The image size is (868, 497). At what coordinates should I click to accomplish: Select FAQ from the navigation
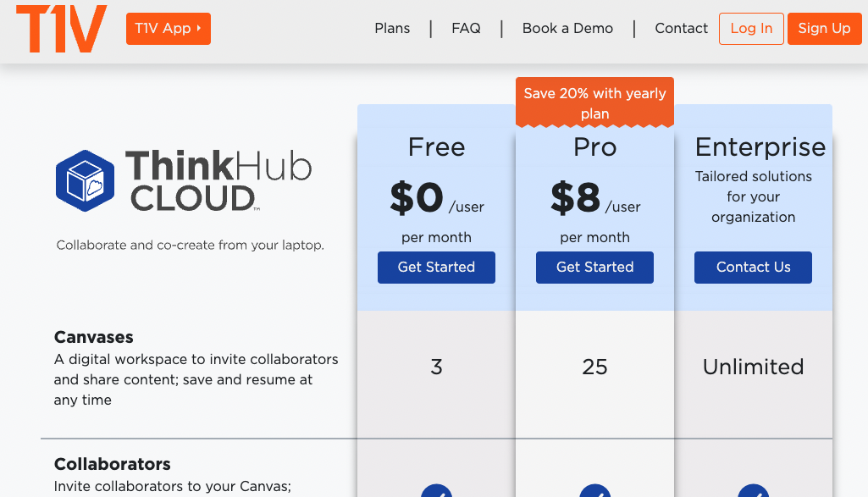pyautogui.click(x=466, y=28)
